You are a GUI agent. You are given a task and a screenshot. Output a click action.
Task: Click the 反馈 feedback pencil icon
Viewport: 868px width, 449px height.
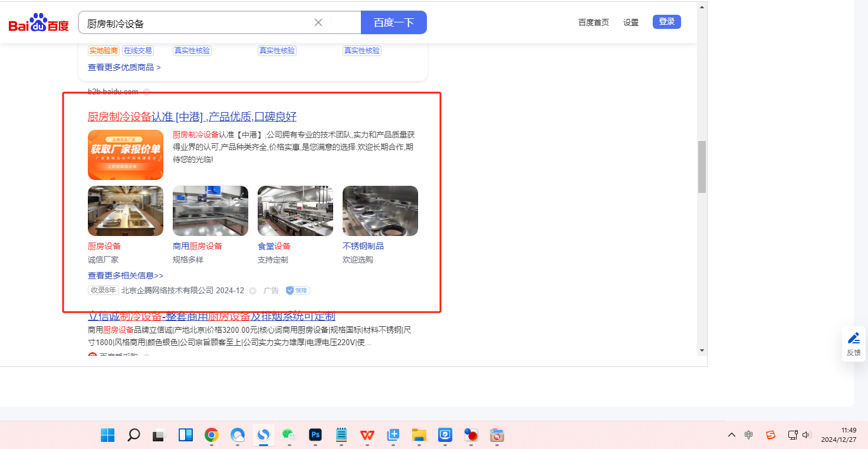click(x=853, y=338)
